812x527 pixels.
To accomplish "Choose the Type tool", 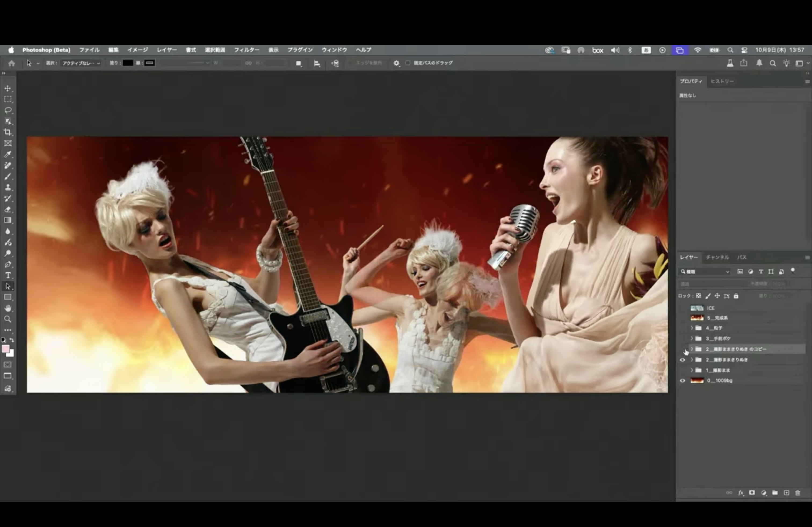I will tap(8, 275).
